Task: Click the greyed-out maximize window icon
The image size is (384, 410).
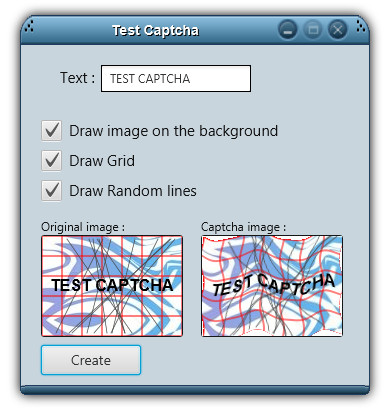Action: click(x=313, y=30)
